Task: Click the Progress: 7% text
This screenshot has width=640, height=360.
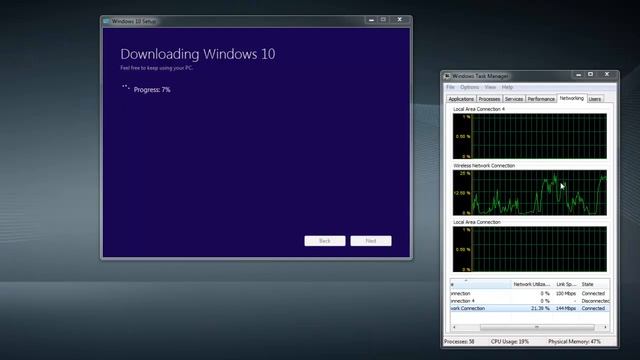Action: click(152, 90)
